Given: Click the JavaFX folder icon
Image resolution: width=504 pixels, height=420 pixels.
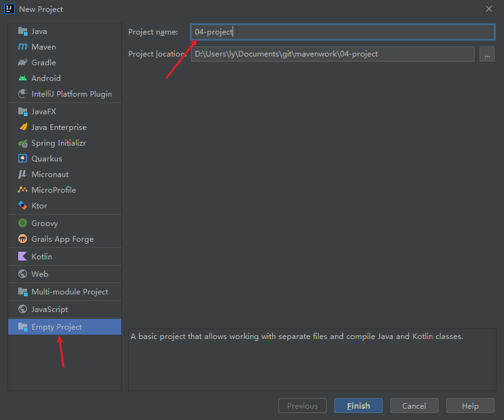Looking at the screenshot, I should (23, 111).
